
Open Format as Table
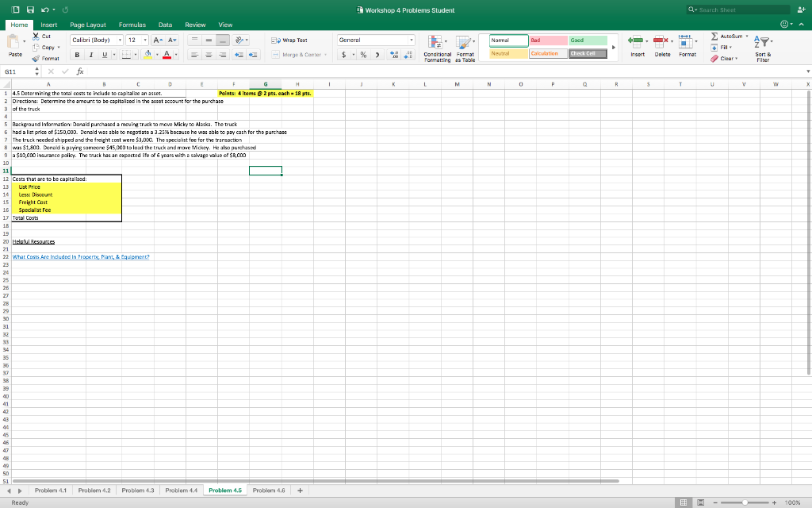tap(465, 48)
